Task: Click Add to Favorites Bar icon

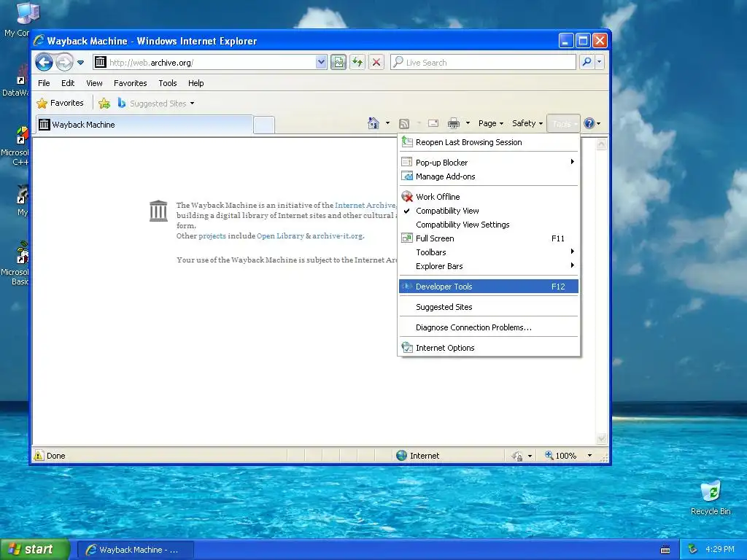Action: 104,103
